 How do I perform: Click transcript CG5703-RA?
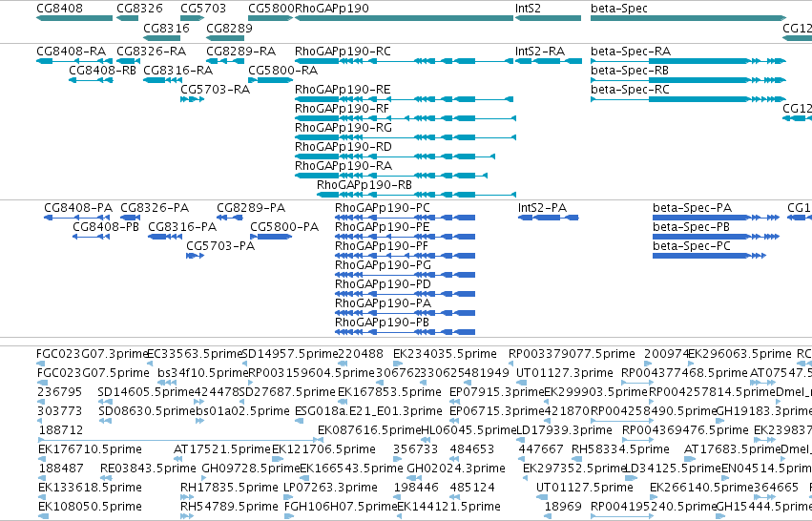[x=192, y=99]
